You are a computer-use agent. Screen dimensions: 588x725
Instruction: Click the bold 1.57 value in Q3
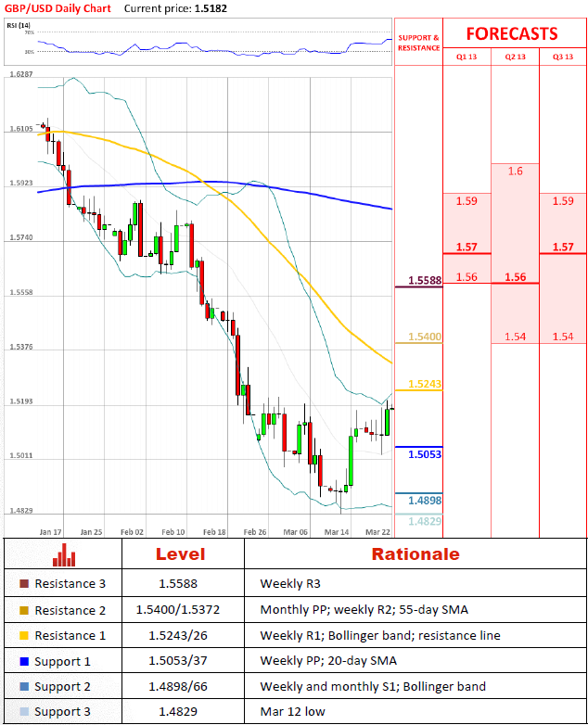click(x=563, y=247)
